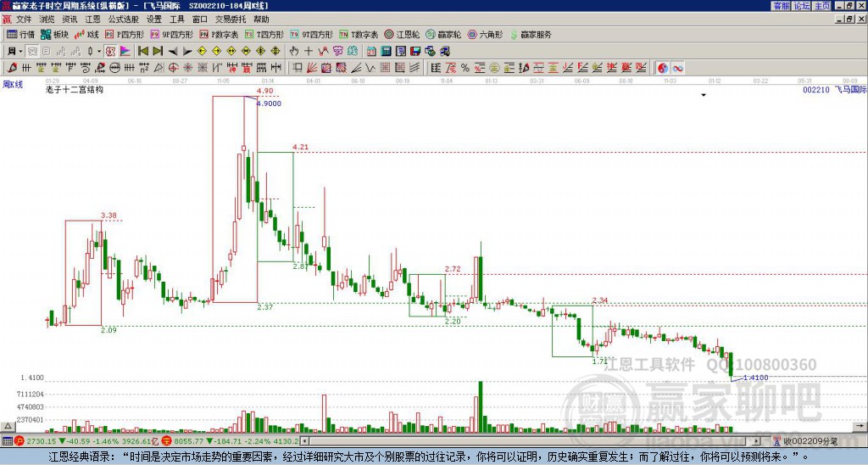
Task: Open the 交易委托 menu
Action: 231,20
